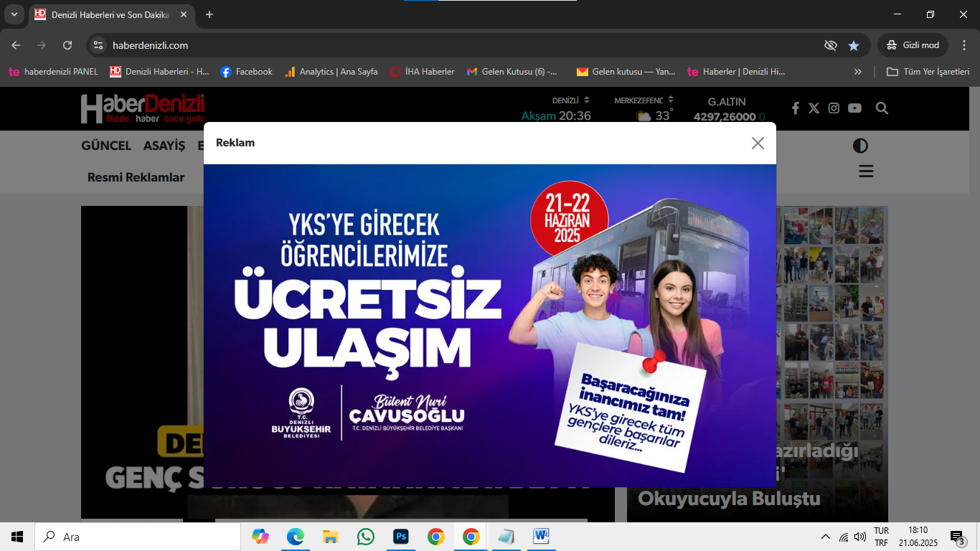The image size is (980, 551).
Task: Show hidden system tray icons
Action: (x=826, y=537)
